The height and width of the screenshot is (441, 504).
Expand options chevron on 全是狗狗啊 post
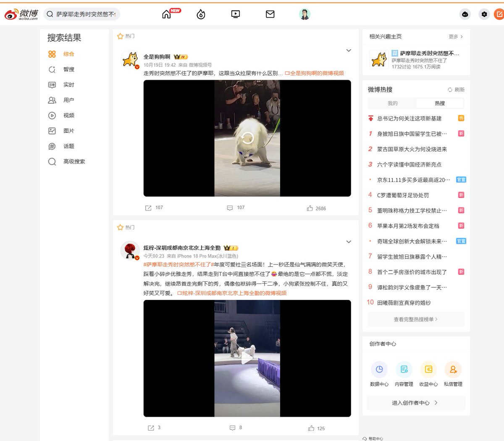[349, 50]
